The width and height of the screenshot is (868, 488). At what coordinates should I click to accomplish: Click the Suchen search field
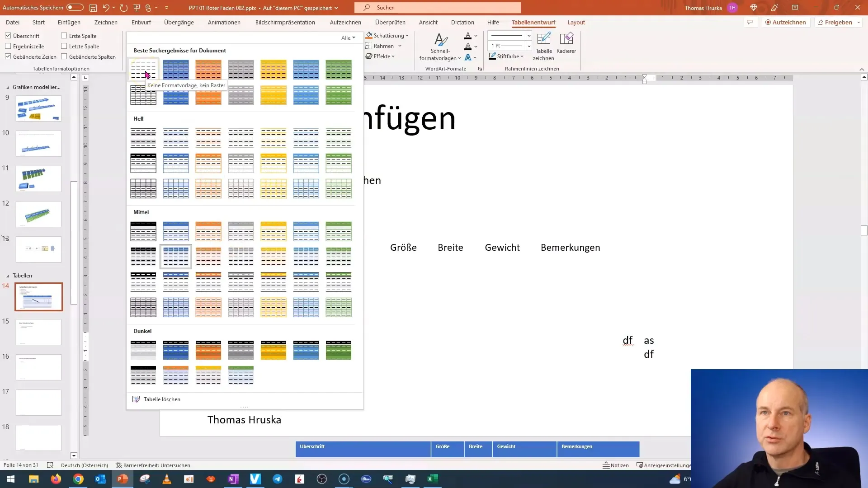pyautogui.click(x=438, y=8)
